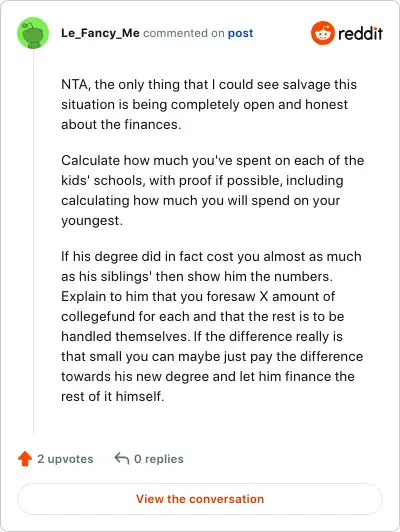This screenshot has height=532, width=400.
Task: Click the line "about the finances."
Action: point(121,125)
